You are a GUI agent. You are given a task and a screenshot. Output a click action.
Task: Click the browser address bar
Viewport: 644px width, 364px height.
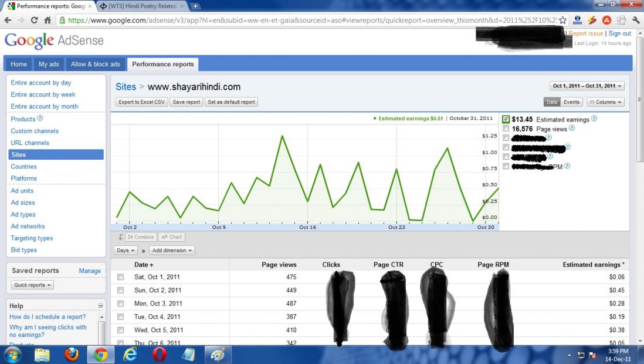click(312, 20)
